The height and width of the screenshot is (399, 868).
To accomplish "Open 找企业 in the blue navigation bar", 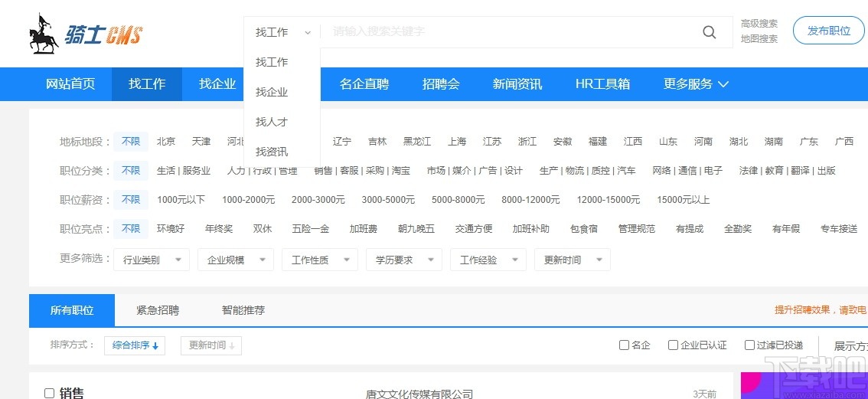I will (217, 84).
